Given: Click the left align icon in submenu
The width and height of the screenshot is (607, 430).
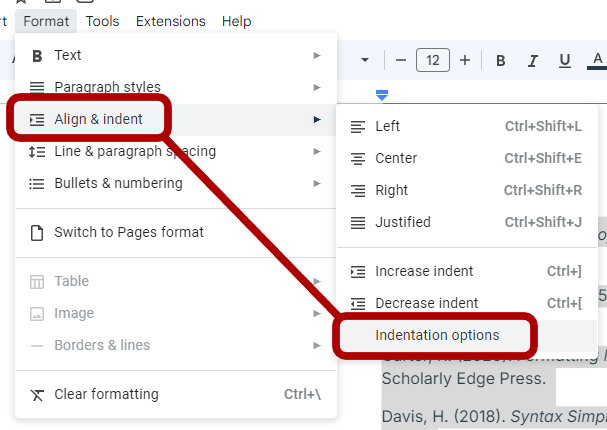Looking at the screenshot, I should (x=358, y=127).
